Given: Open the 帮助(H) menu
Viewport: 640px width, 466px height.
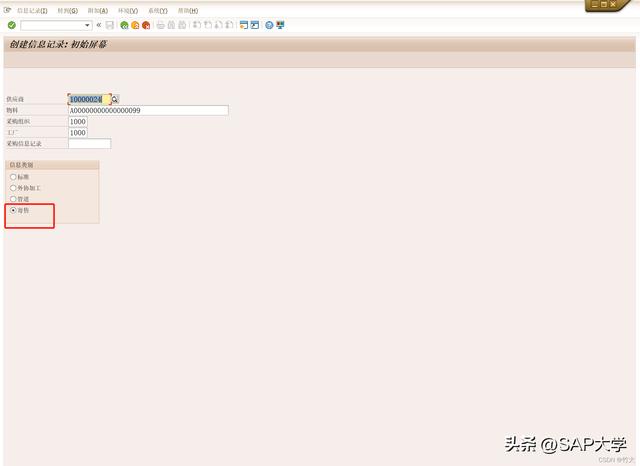Looking at the screenshot, I should 188,11.
